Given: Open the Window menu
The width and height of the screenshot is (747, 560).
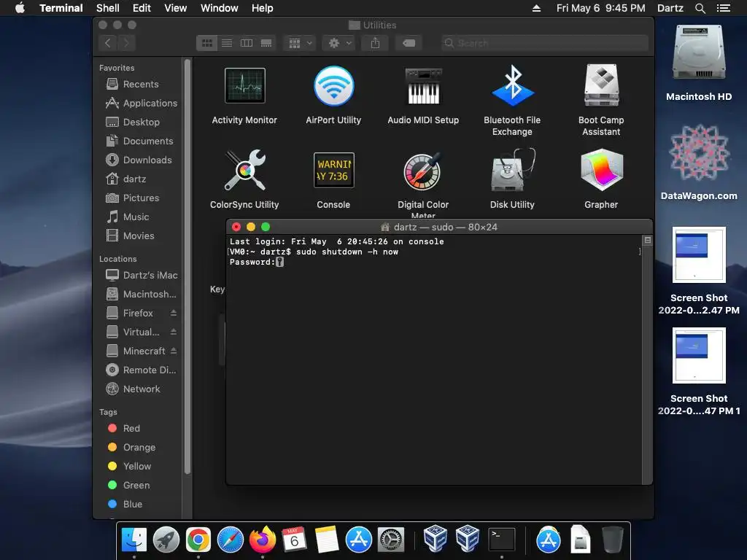Looking at the screenshot, I should tap(219, 8).
